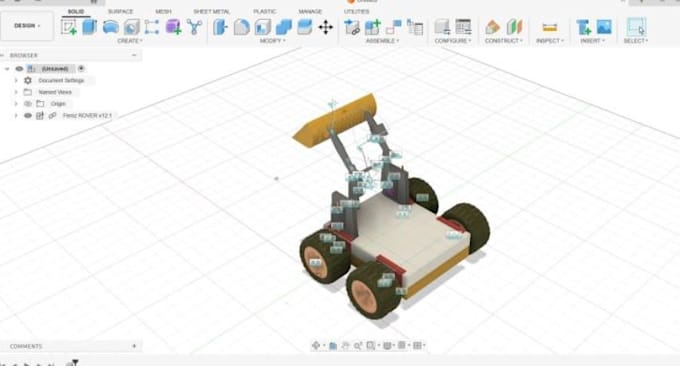Open the Viewports layout icon
This screenshot has height=366, width=680.
[x=417, y=345]
